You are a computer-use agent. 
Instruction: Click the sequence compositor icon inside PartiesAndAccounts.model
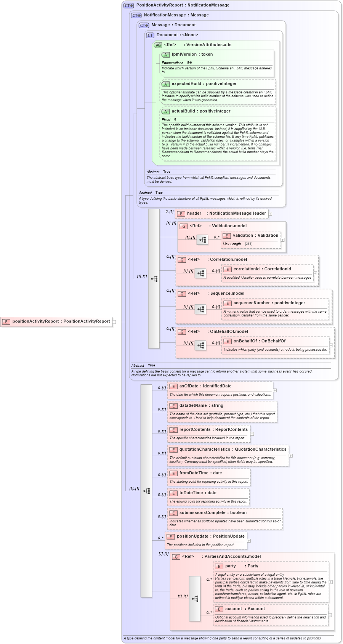(195, 599)
